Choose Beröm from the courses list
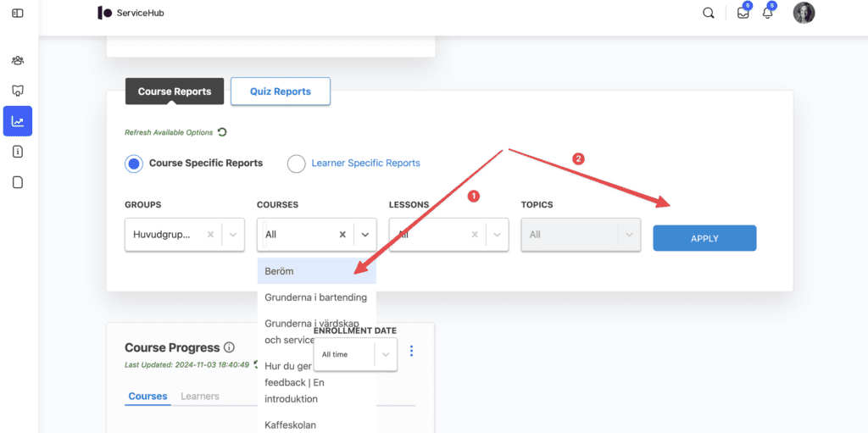The height and width of the screenshot is (433, 868). click(x=317, y=271)
